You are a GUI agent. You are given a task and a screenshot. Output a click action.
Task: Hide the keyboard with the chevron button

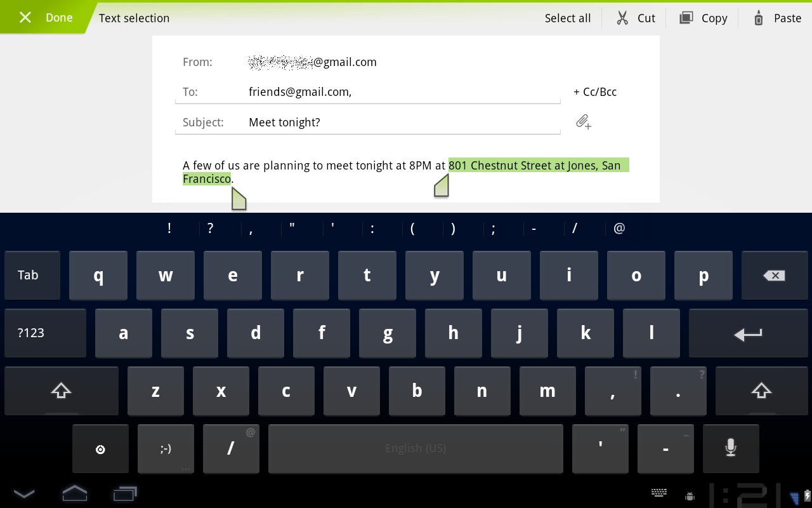click(24, 493)
